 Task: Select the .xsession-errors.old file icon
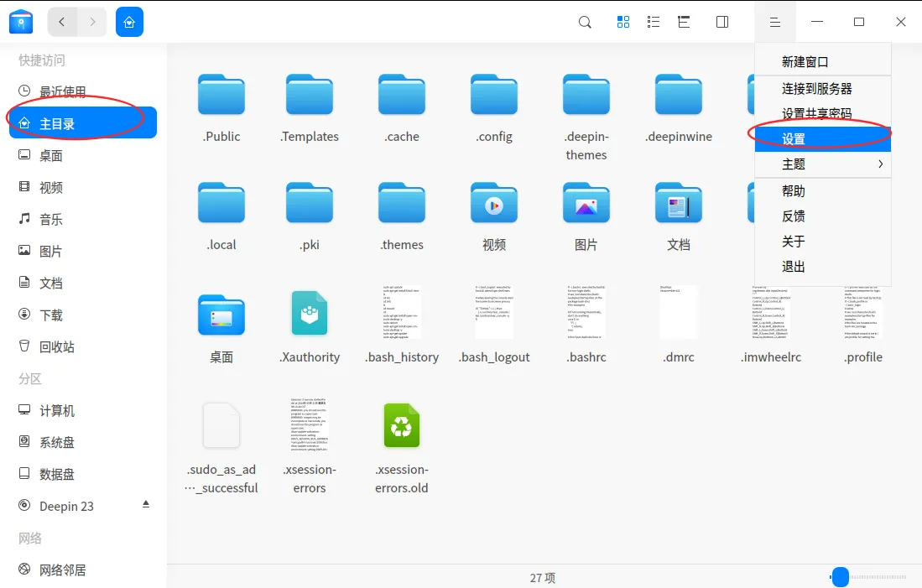tap(401, 425)
